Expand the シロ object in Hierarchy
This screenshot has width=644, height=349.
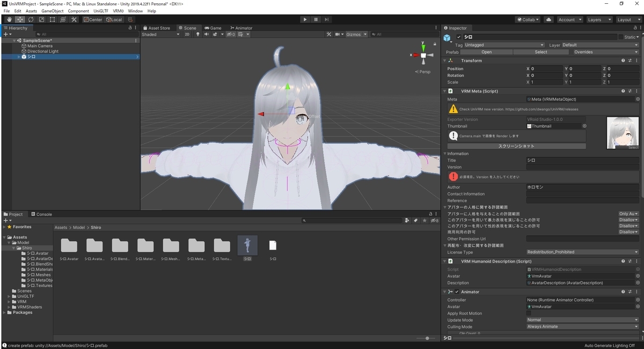coord(18,56)
